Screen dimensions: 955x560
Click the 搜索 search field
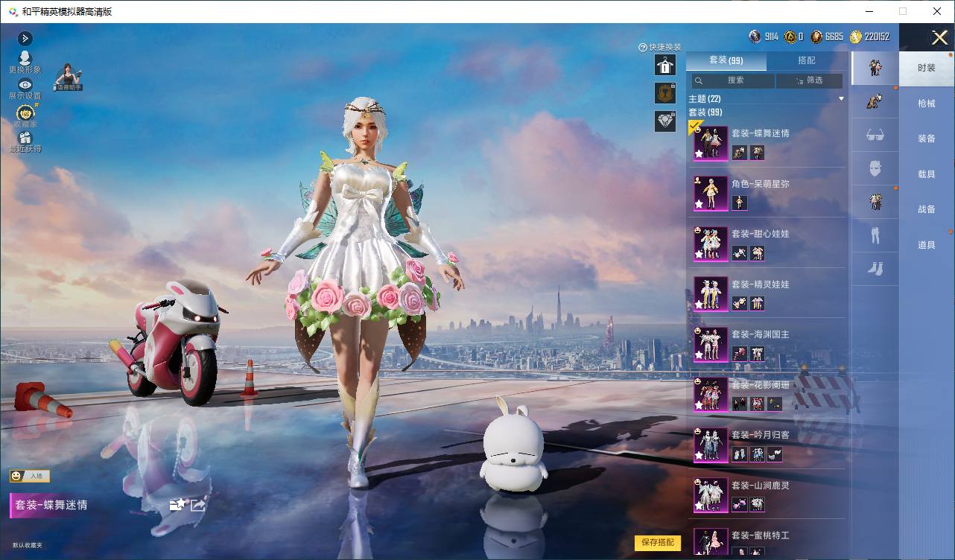click(x=733, y=80)
